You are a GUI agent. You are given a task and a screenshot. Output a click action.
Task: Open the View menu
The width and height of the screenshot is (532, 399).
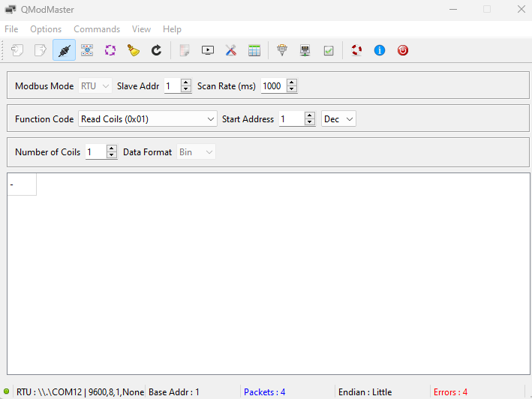click(141, 29)
